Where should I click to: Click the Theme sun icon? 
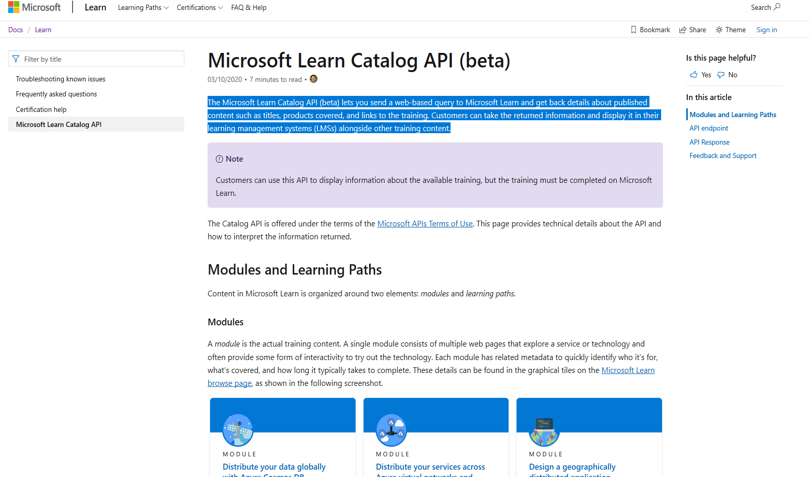pyautogui.click(x=719, y=29)
